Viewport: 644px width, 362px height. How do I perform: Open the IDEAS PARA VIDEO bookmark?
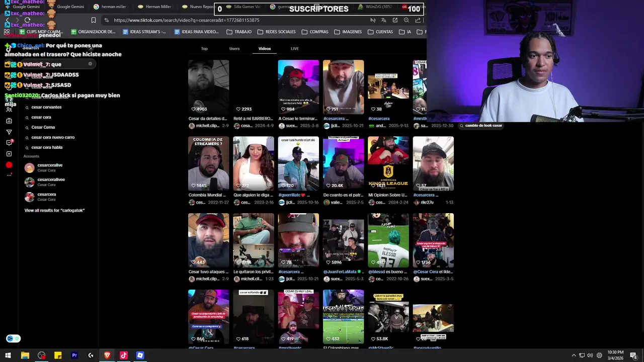tap(196, 32)
